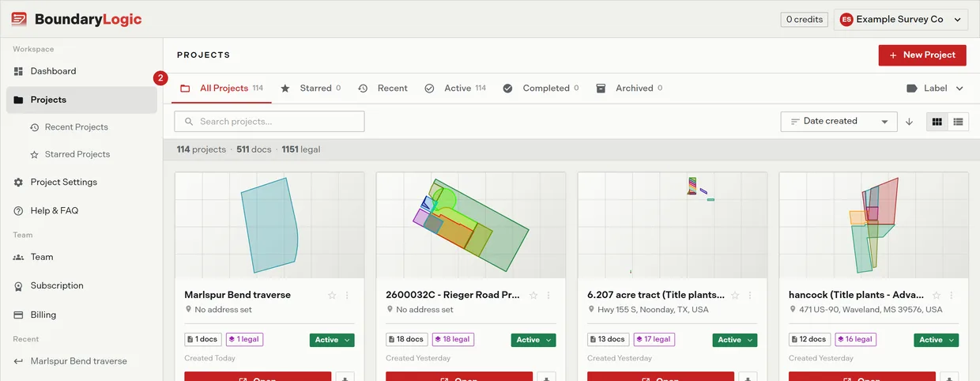Click the 17 legal badge
Image resolution: width=980 pixels, height=381 pixels.
point(654,340)
